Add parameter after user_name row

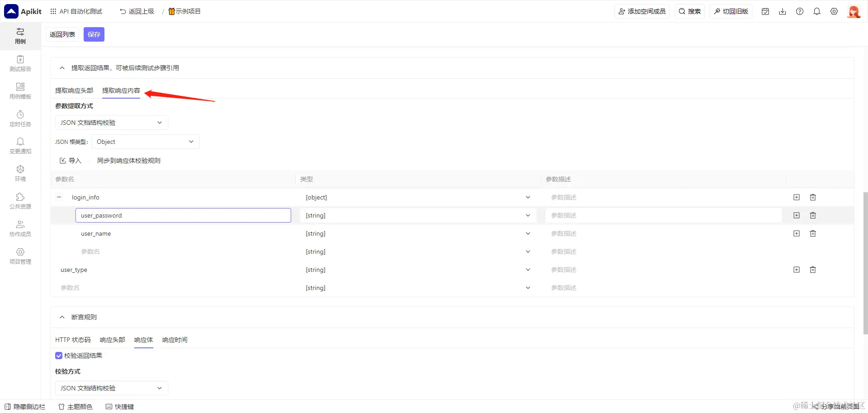[x=797, y=233]
